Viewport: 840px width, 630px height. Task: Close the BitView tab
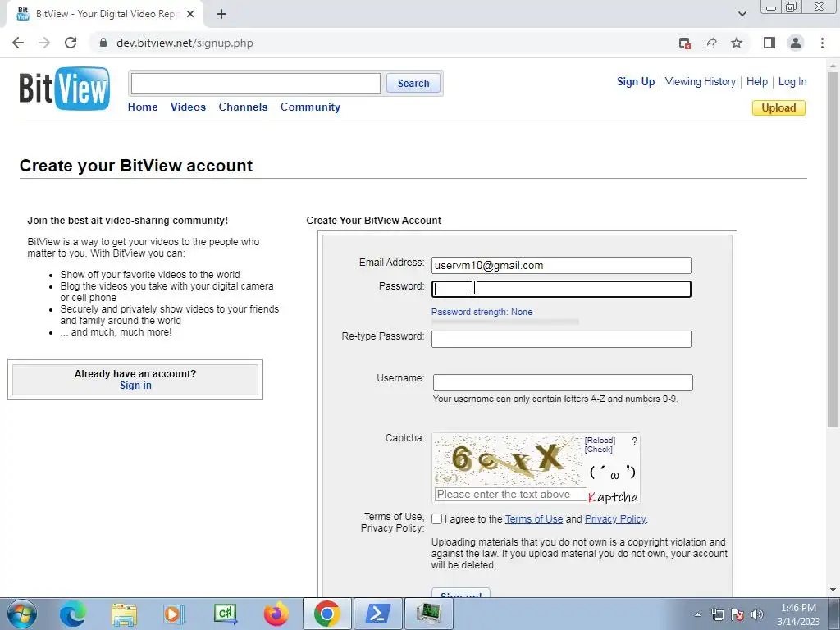(190, 14)
